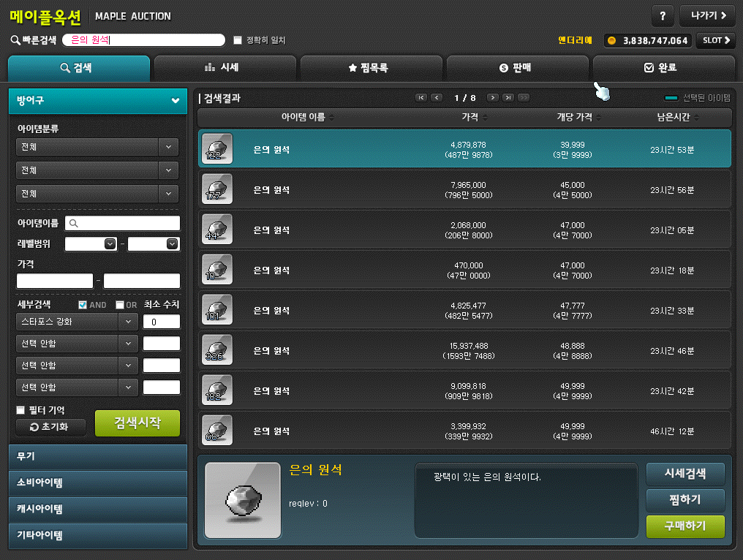Expand the 소비아이템 category
743x560 pixels.
pos(98,483)
